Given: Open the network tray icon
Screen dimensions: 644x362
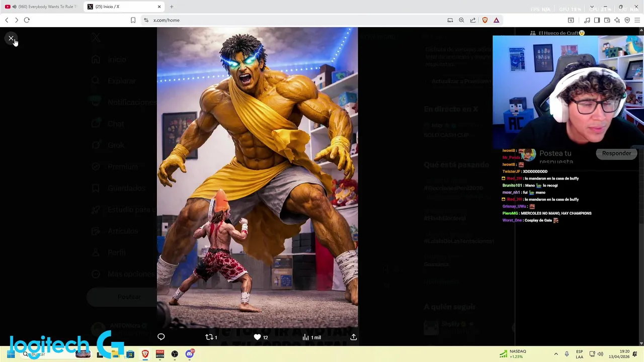Looking at the screenshot, I should (x=592, y=354).
